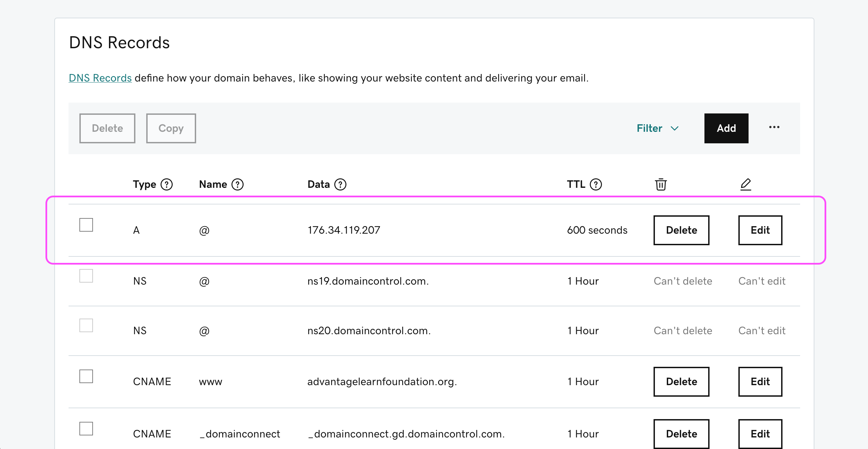
Task: Click the help icon next to Type
Action: tap(167, 184)
